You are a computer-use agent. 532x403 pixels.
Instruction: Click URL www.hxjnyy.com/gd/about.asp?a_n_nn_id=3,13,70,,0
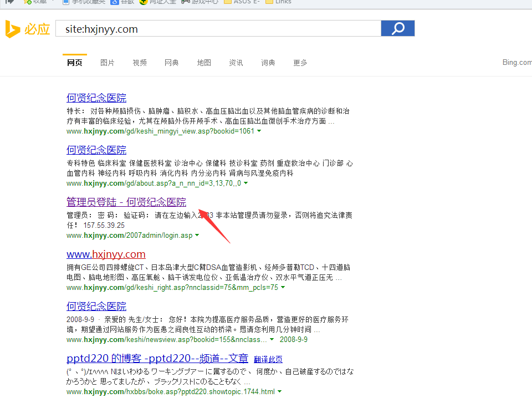pos(154,183)
